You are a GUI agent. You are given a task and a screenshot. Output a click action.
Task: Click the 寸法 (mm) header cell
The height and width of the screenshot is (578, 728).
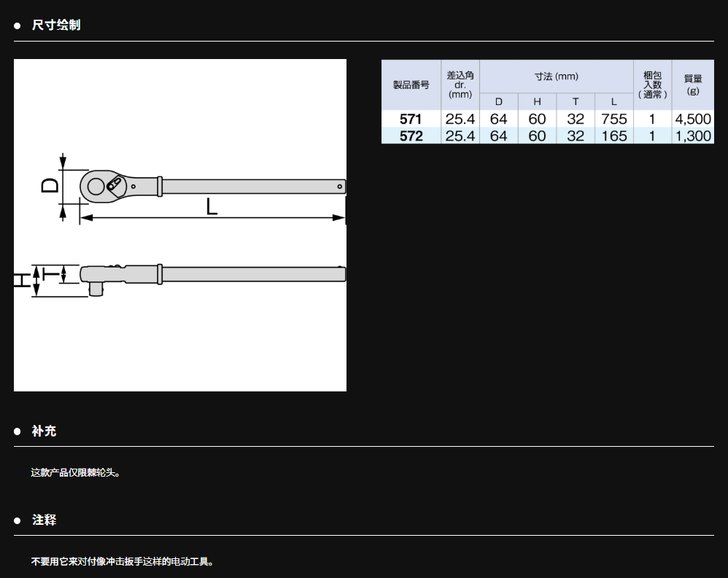click(x=556, y=77)
